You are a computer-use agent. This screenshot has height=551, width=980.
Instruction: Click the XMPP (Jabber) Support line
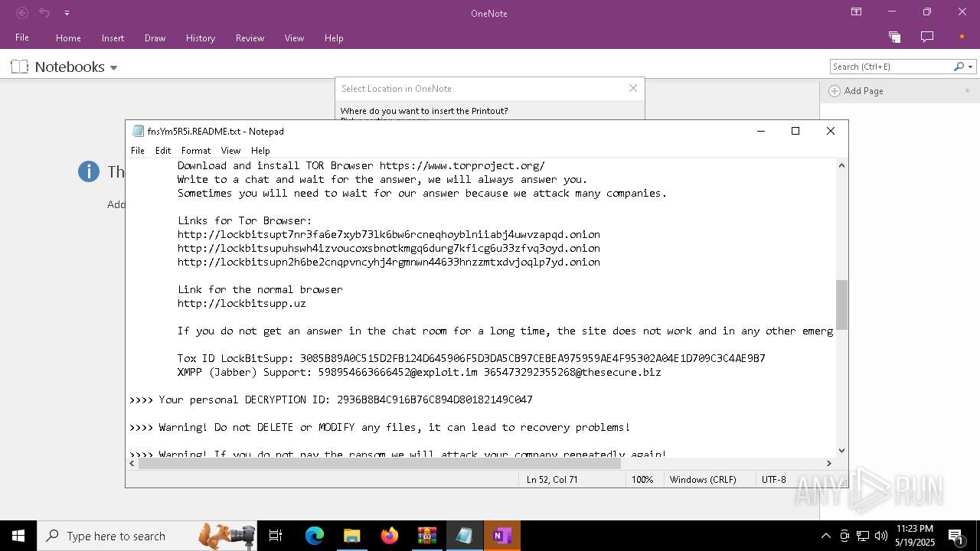point(420,372)
